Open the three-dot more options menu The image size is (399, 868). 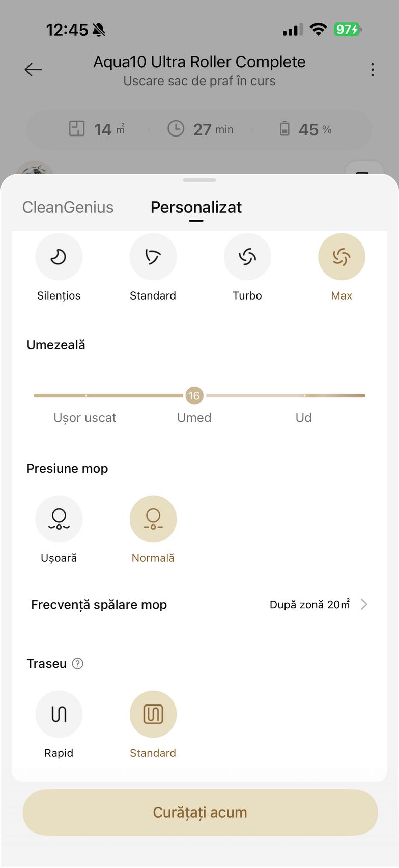click(373, 70)
